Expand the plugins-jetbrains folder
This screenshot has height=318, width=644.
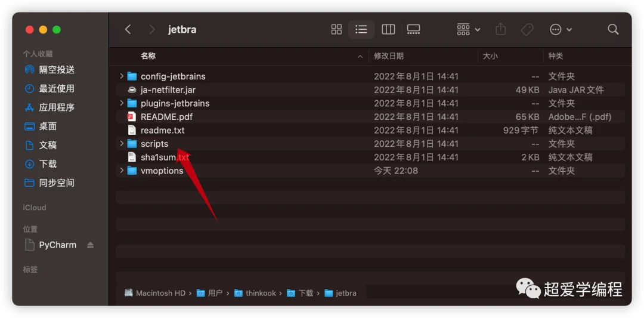pyautogui.click(x=122, y=103)
